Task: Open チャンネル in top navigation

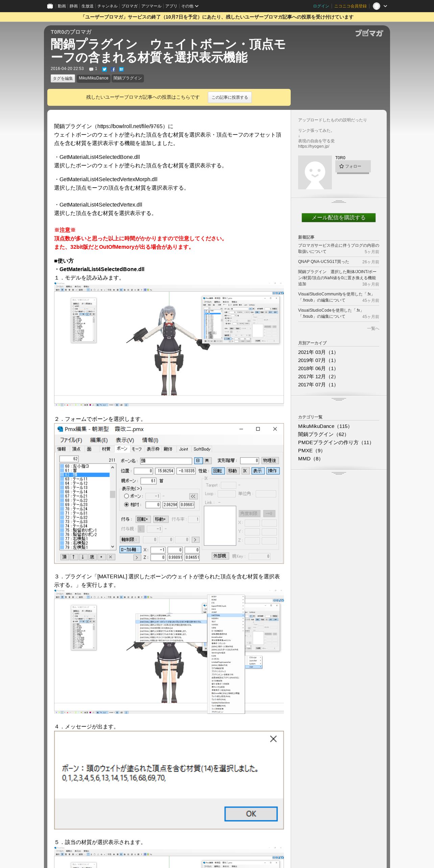Action: (107, 6)
